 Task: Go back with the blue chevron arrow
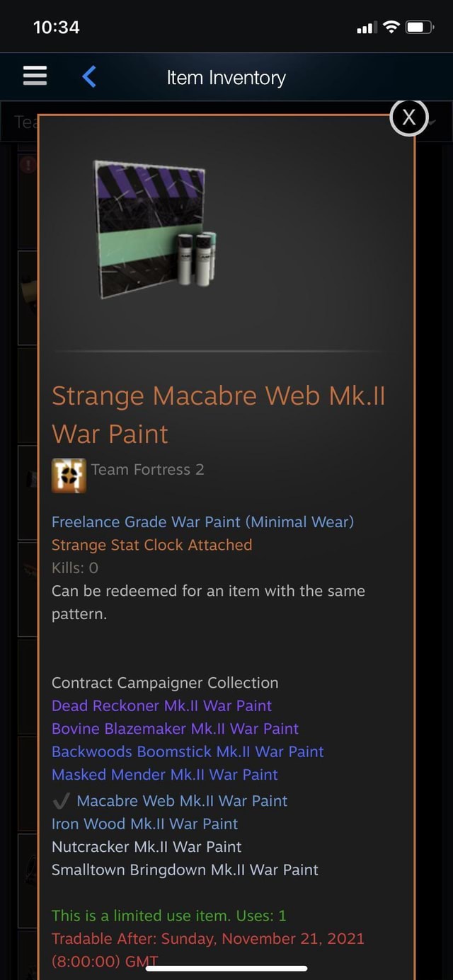pos(89,76)
